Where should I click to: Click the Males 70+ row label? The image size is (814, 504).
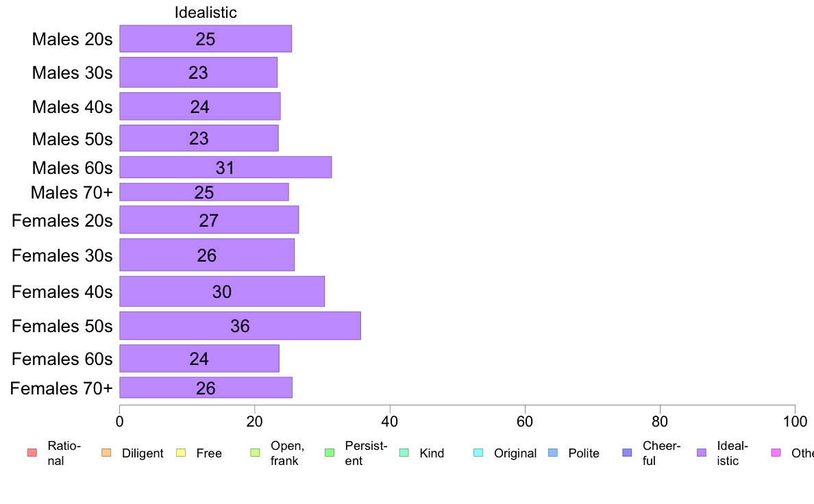71,192
